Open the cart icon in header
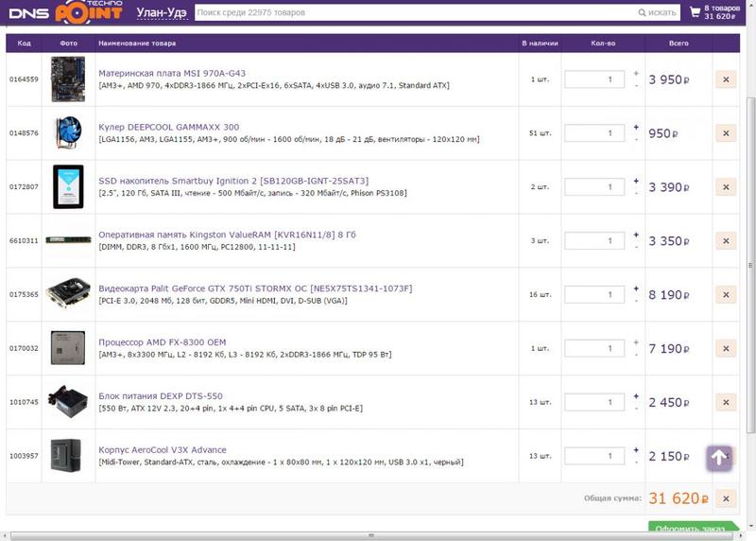Viewport: 756px width, 541px height. (x=696, y=12)
